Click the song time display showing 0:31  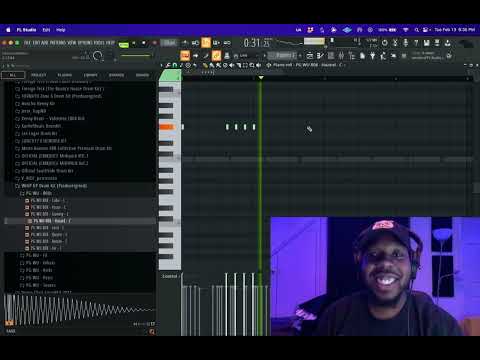click(x=252, y=43)
